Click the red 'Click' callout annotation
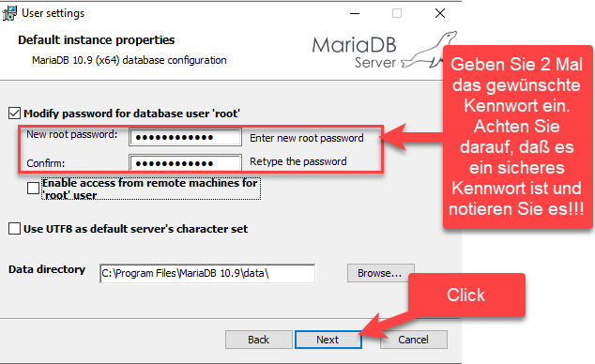This screenshot has height=364, width=595. tap(466, 295)
